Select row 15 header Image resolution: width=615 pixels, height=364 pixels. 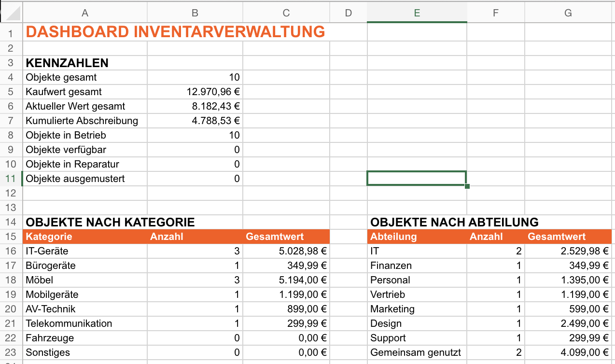[x=11, y=237]
